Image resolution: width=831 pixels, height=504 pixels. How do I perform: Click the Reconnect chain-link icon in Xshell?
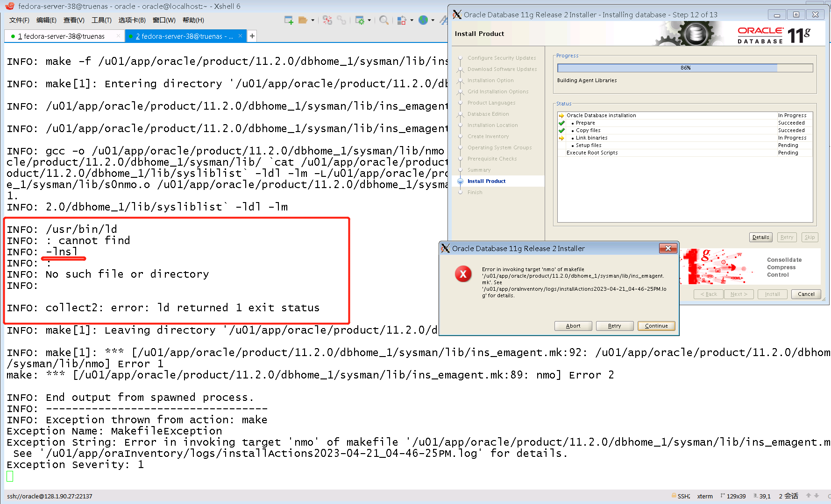[x=342, y=20]
